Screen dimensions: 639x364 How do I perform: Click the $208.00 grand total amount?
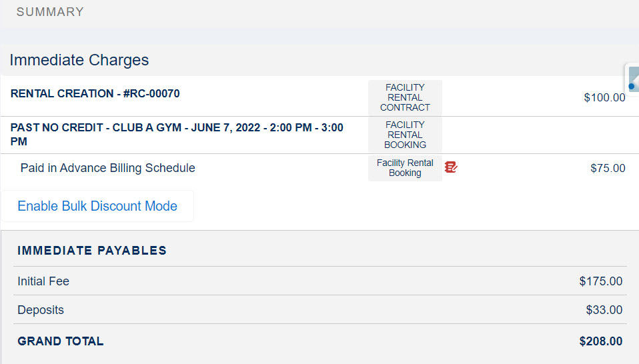[600, 341]
